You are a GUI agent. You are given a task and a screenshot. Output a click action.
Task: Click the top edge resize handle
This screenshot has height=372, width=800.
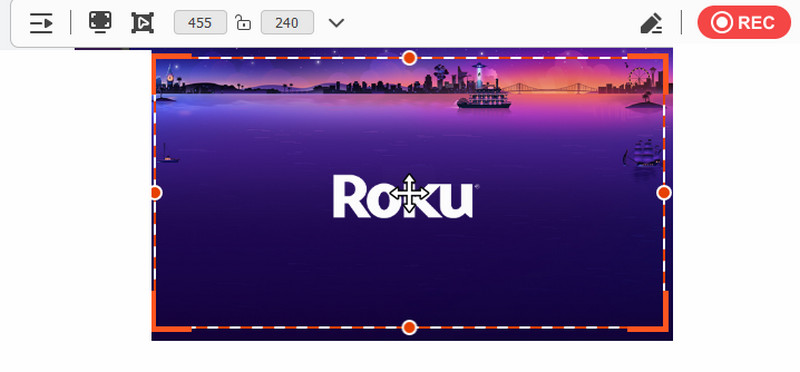click(409, 58)
